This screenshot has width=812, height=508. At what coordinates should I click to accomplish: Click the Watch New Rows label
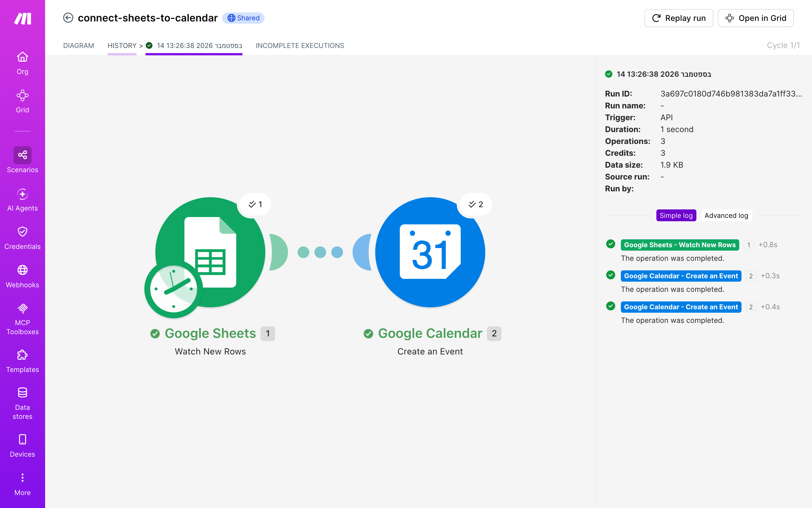pyautogui.click(x=210, y=351)
